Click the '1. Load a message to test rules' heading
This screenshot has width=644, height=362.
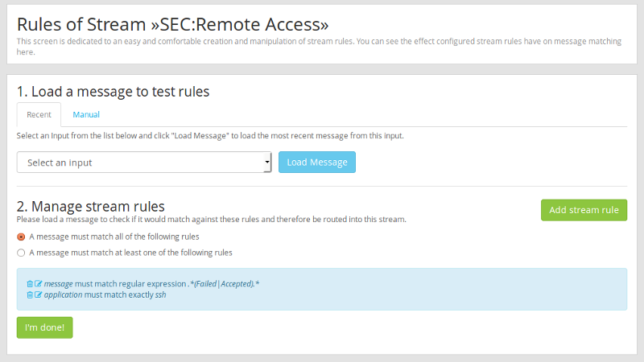[x=113, y=92]
